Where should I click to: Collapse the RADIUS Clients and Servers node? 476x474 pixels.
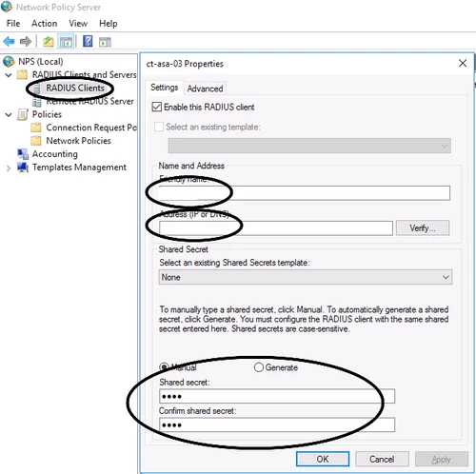(9, 75)
